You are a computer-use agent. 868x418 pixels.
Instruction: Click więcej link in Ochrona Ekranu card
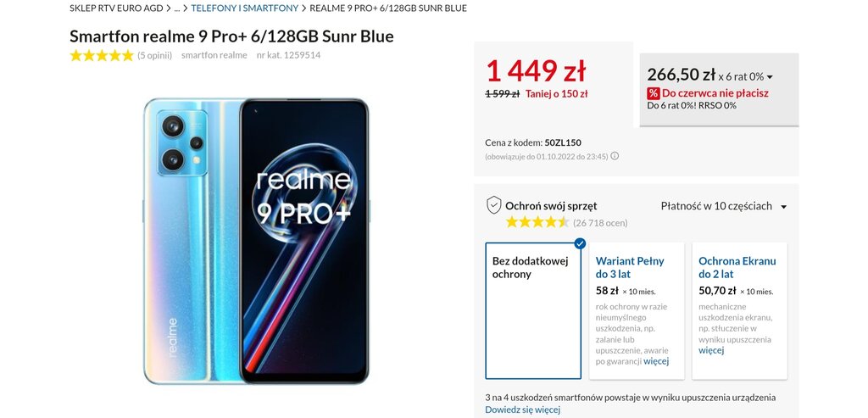tap(711, 350)
